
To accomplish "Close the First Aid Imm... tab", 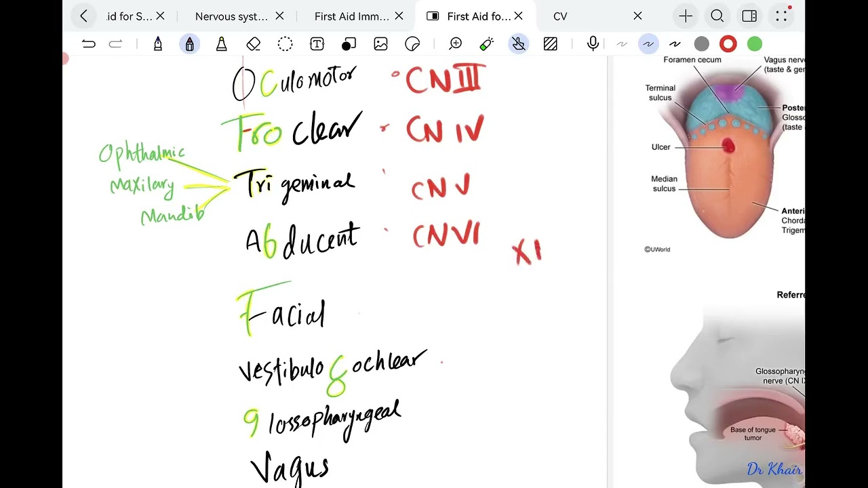I will (399, 16).
